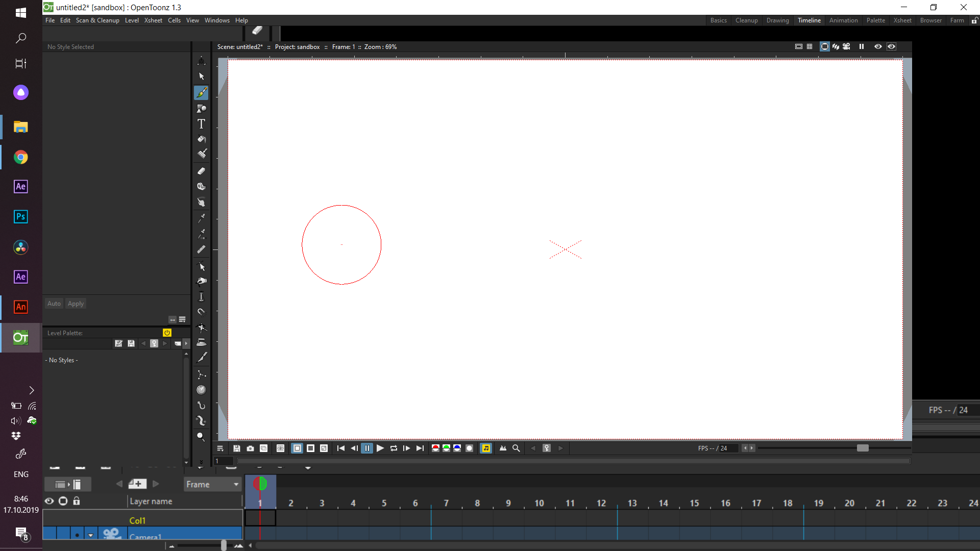
Task: Select the Type tool in the toolbar
Action: [201, 123]
